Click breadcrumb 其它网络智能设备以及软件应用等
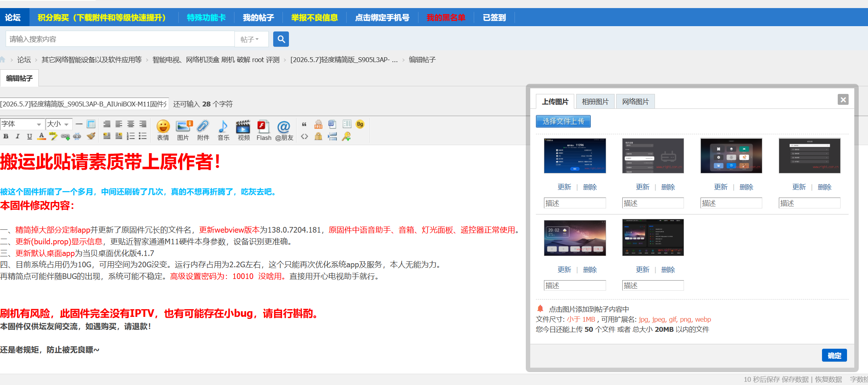Image resolution: width=868 pixels, height=385 pixels. [x=92, y=60]
